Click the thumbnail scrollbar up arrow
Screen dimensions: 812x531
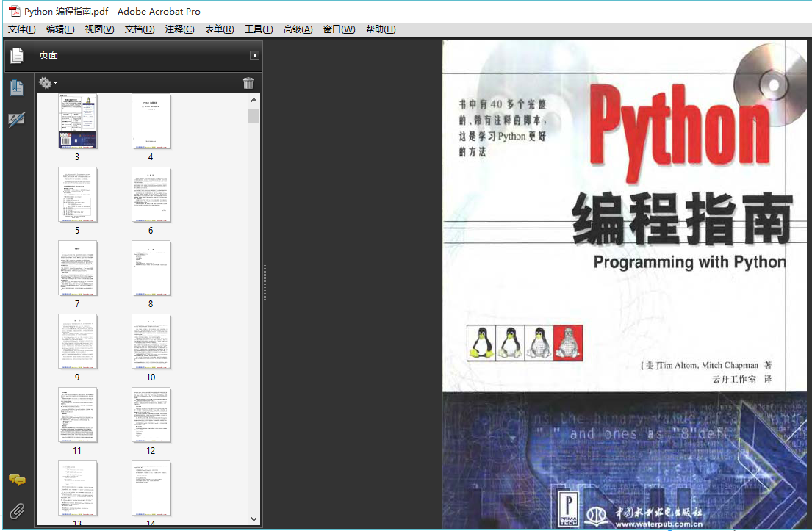254,100
